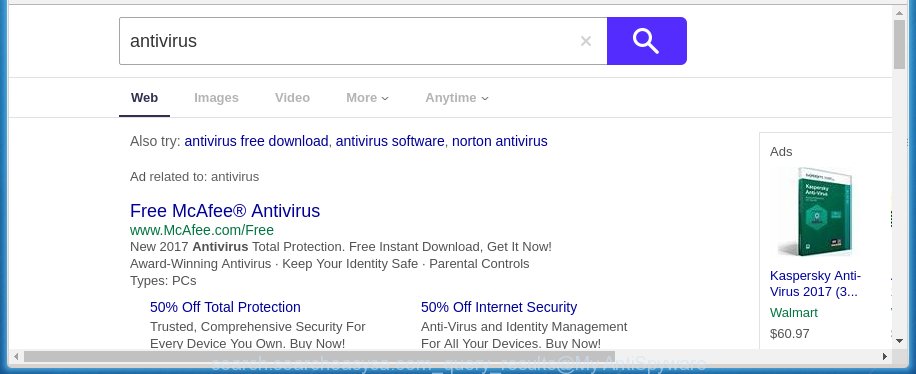
Task: Click the horizontal scrollbar left arrow
Action: coord(16,356)
